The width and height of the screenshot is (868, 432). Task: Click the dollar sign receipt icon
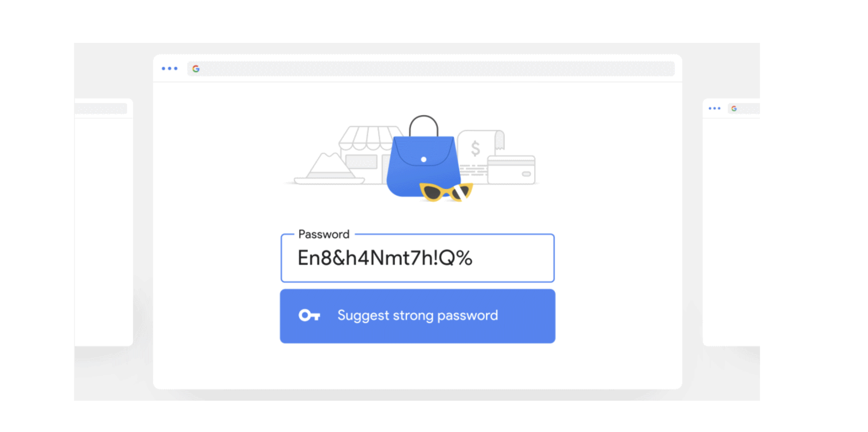[476, 148]
